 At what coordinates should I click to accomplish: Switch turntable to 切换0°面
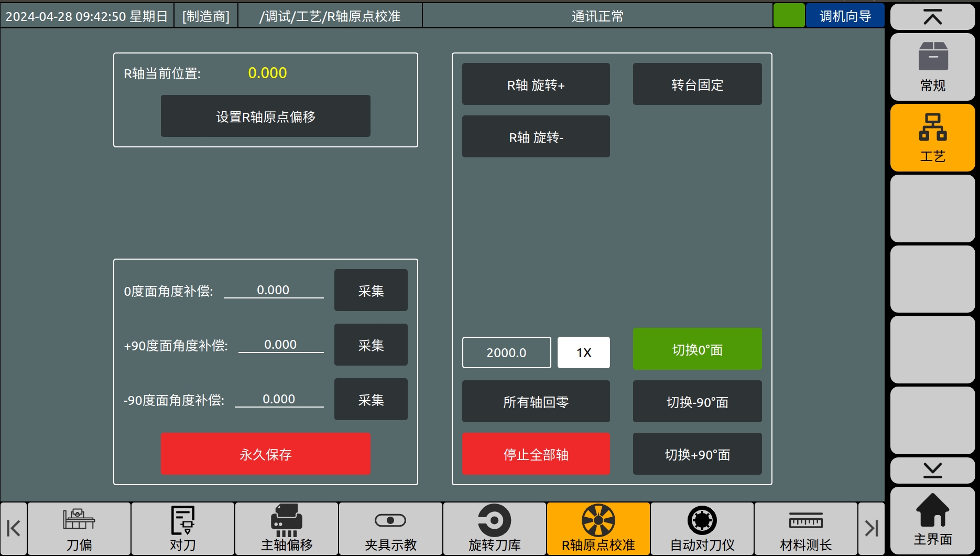[x=697, y=349]
